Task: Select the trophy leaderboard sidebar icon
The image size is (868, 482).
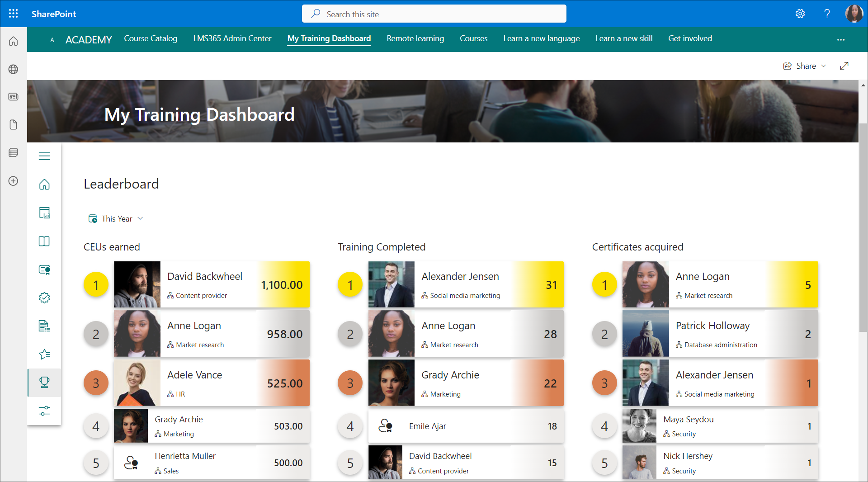Action: (x=44, y=383)
